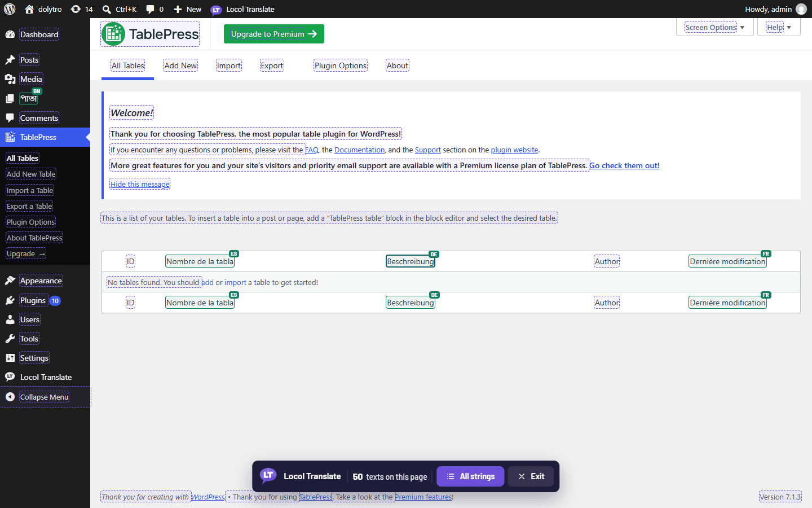Click the Comments speech bubble sidebar icon
The height and width of the screenshot is (508, 812).
point(10,118)
